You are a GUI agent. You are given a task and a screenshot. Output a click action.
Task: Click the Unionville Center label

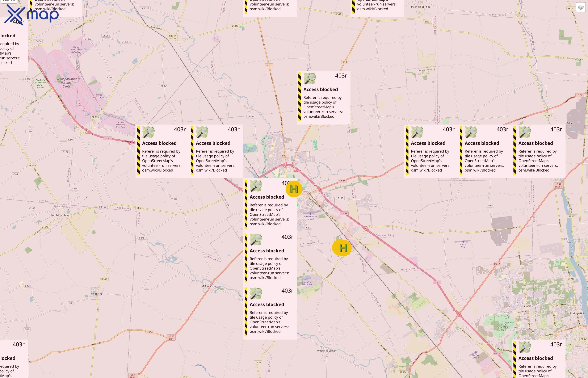326,350
